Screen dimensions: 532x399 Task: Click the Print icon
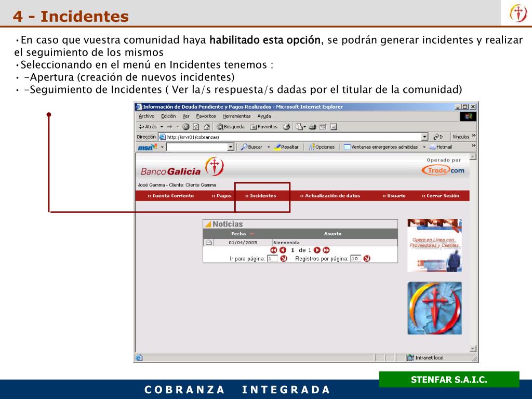click(x=312, y=127)
